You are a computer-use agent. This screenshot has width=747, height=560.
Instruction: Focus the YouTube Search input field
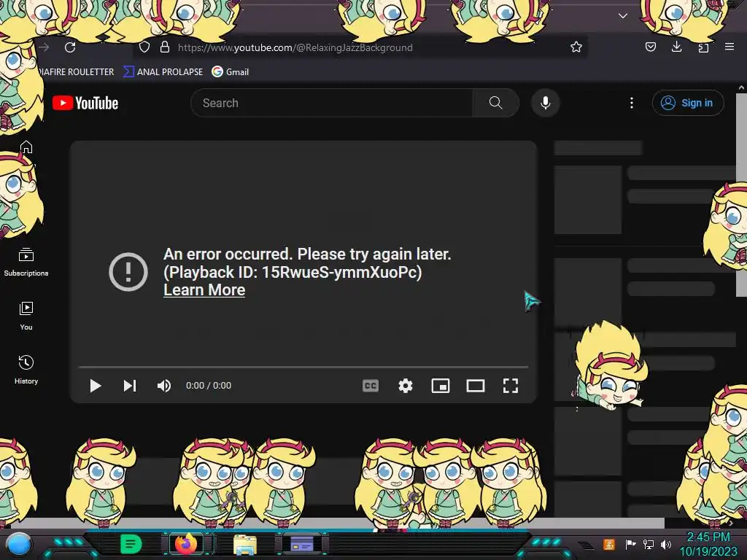pyautogui.click(x=332, y=103)
